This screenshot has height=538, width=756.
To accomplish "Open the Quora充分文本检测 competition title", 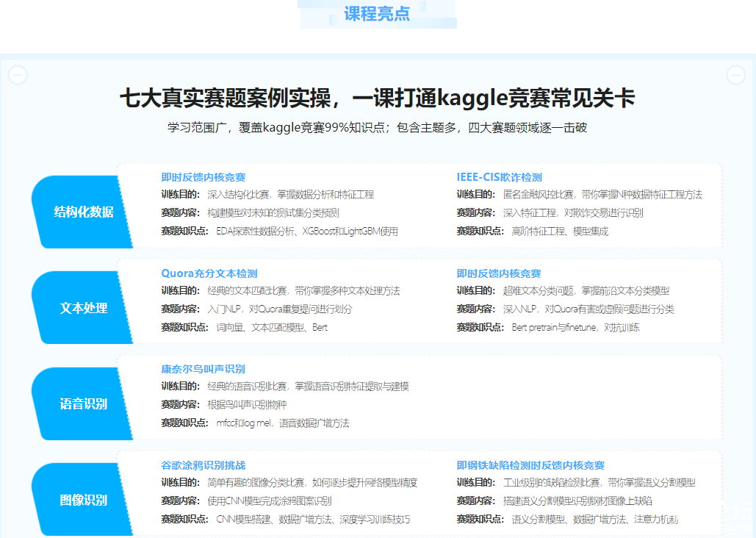I will click(x=209, y=273).
